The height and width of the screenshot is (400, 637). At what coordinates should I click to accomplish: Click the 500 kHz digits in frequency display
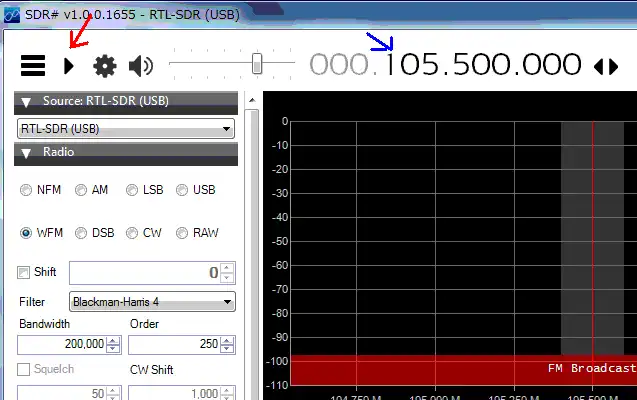click(481, 64)
